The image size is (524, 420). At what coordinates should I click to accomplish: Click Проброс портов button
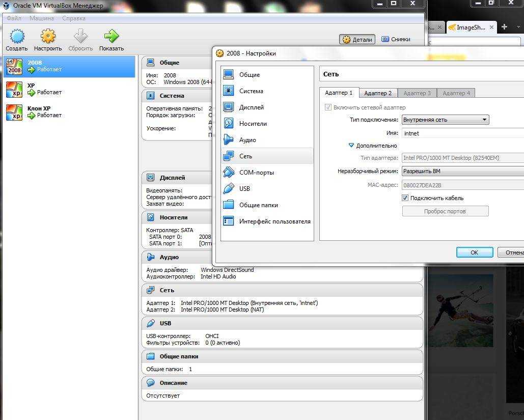[445, 211]
